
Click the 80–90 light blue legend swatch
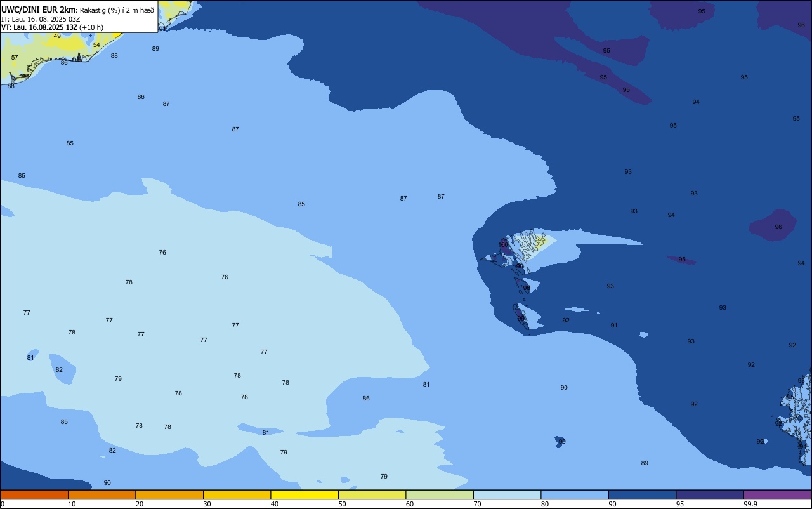(575, 494)
